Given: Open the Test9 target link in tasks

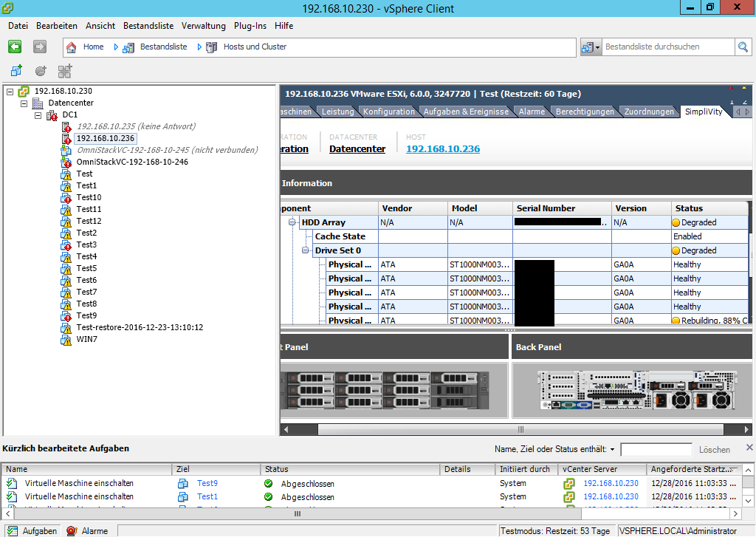Looking at the screenshot, I should (207, 483).
